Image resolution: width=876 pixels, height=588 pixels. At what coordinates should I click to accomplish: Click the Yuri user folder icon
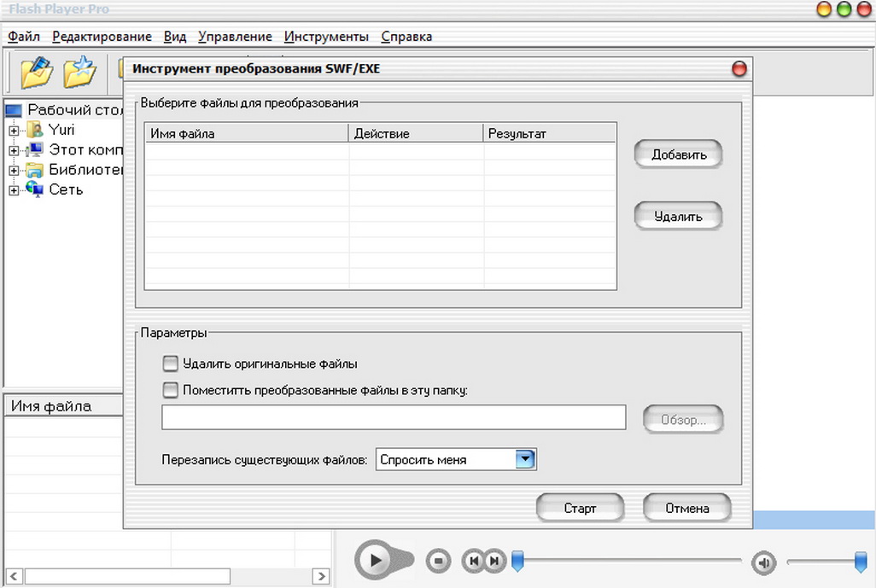(x=35, y=130)
